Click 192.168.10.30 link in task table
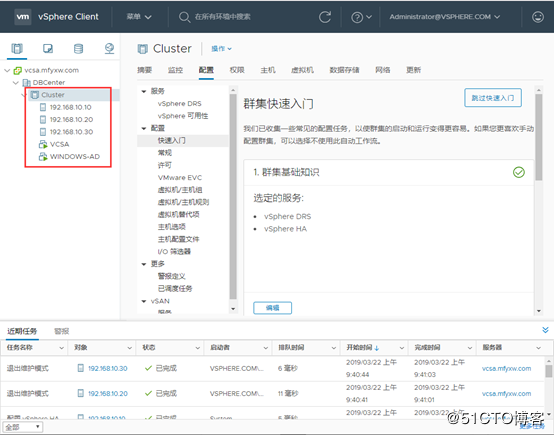 coord(107,368)
